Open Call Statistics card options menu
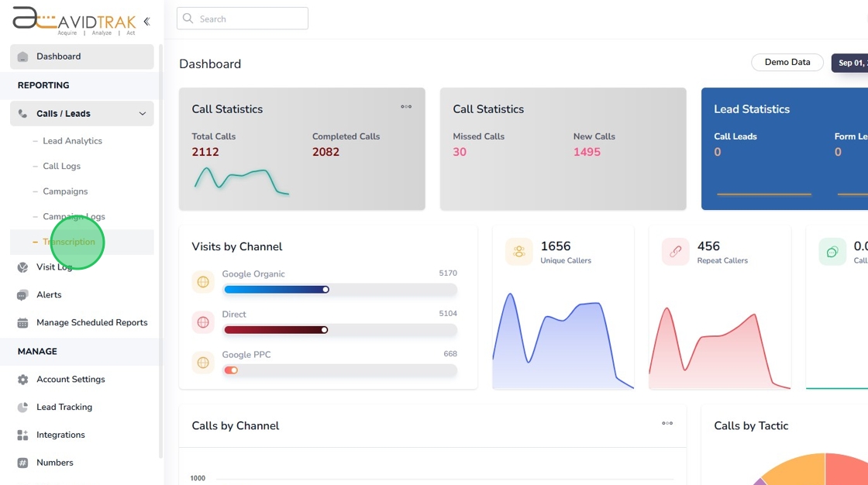 [x=406, y=107]
